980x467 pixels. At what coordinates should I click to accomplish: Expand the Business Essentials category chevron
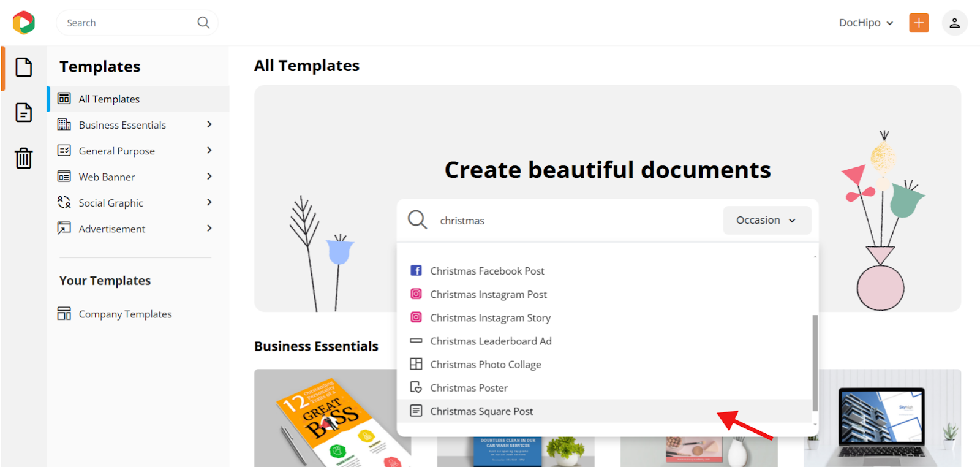(x=209, y=124)
